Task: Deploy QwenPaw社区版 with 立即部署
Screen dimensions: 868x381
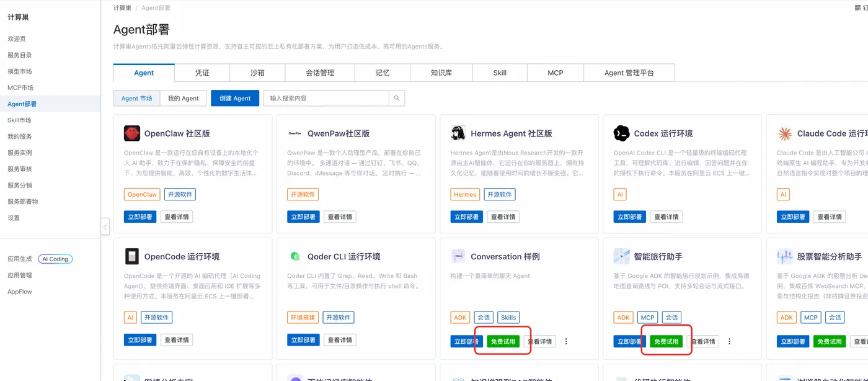Action: tap(303, 217)
